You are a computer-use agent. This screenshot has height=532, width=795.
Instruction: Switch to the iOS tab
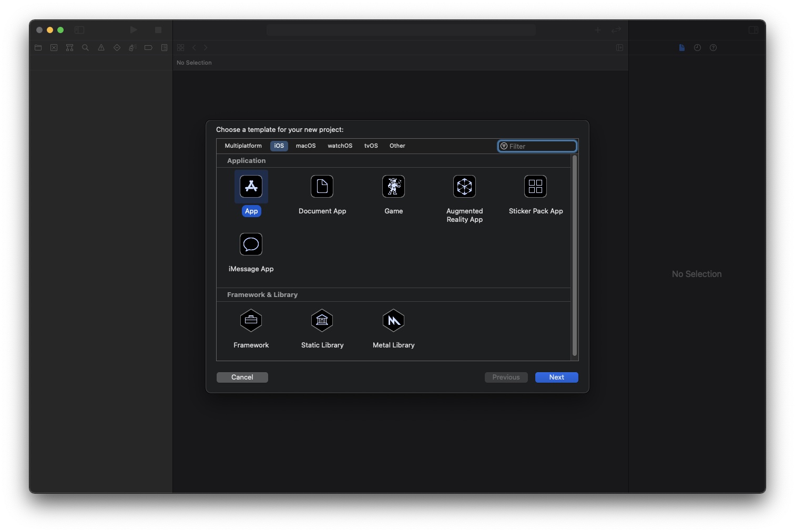click(279, 146)
